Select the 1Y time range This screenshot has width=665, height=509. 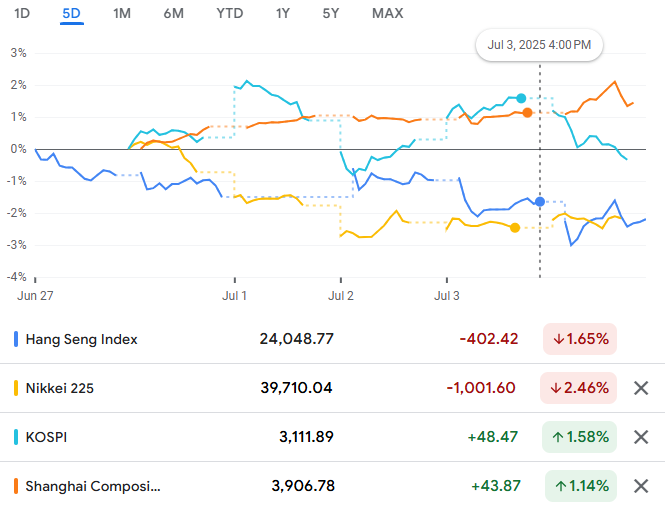pos(283,13)
